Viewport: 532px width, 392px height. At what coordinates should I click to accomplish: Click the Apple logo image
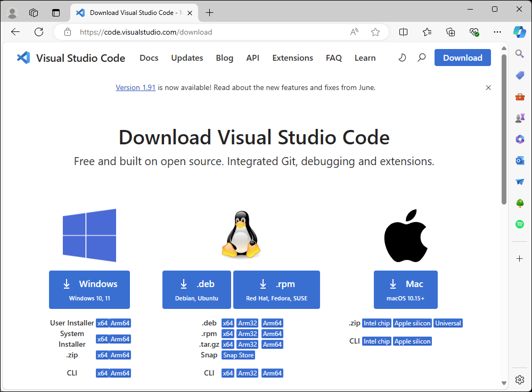[406, 235]
